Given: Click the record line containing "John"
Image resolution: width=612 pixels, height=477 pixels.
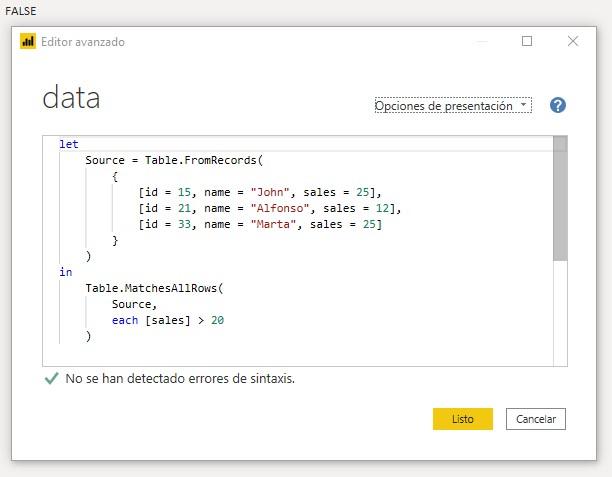Looking at the screenshot, I should pyautogui.click(x=260, y=192).
